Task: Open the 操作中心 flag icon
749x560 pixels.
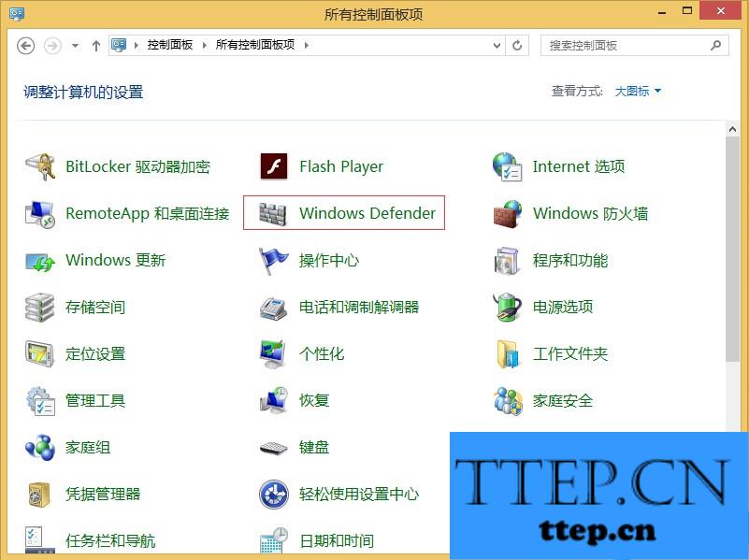Action: [273, 261]
